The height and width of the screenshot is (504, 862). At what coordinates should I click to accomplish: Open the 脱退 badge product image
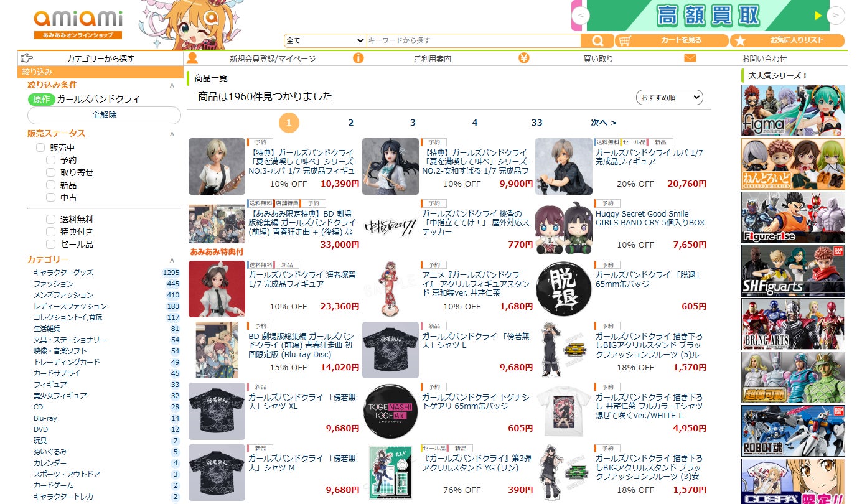pos(564,289)
